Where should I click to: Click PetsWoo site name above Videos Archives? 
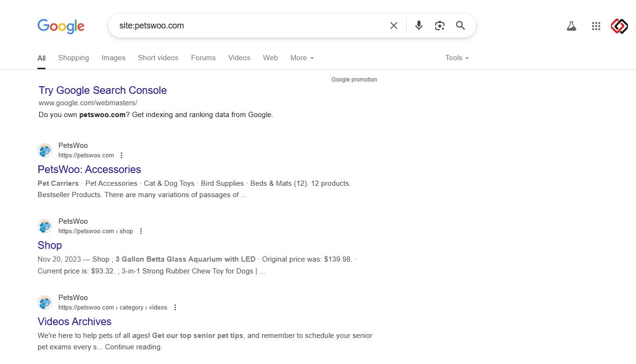73,298
